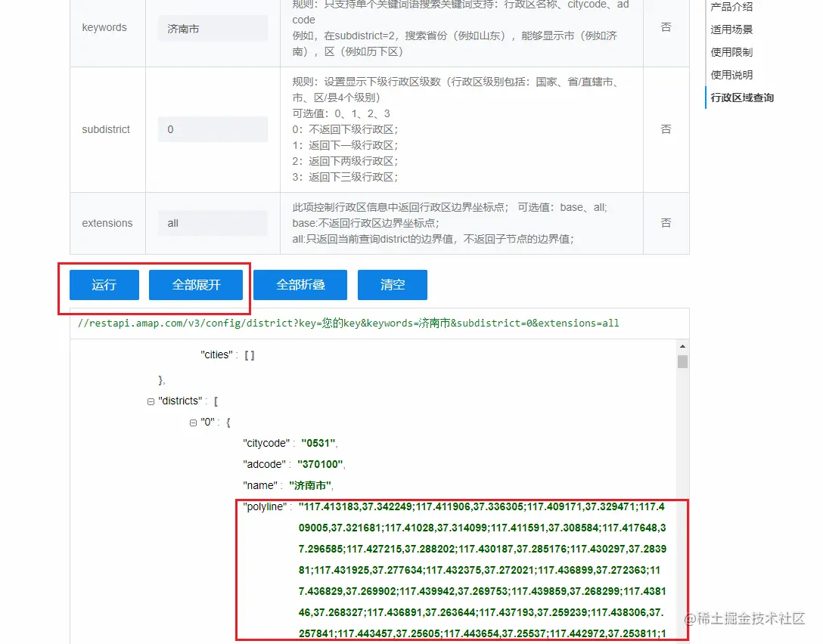The height and width of the screenshot is (644, 823).
Task: Click the "citycode" value "0531"
Action: pos(318,443)
